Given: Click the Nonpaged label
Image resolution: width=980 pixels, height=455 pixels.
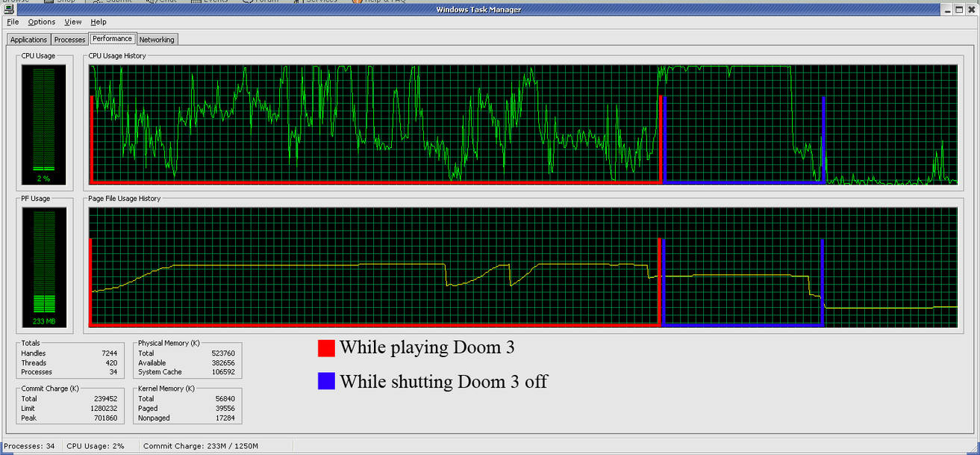Looking at the screenshot, I should pyautogui.click(x=155, y=418).
